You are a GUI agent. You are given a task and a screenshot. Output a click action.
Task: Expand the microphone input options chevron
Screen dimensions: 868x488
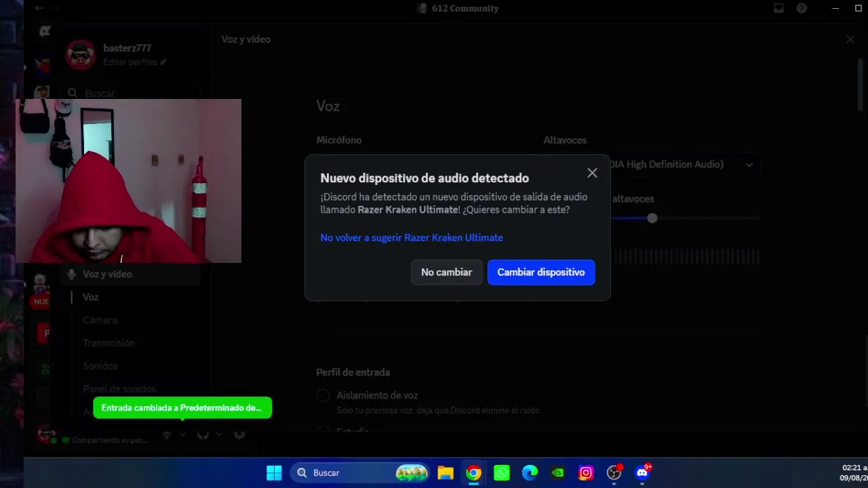(x=182, y=435)
